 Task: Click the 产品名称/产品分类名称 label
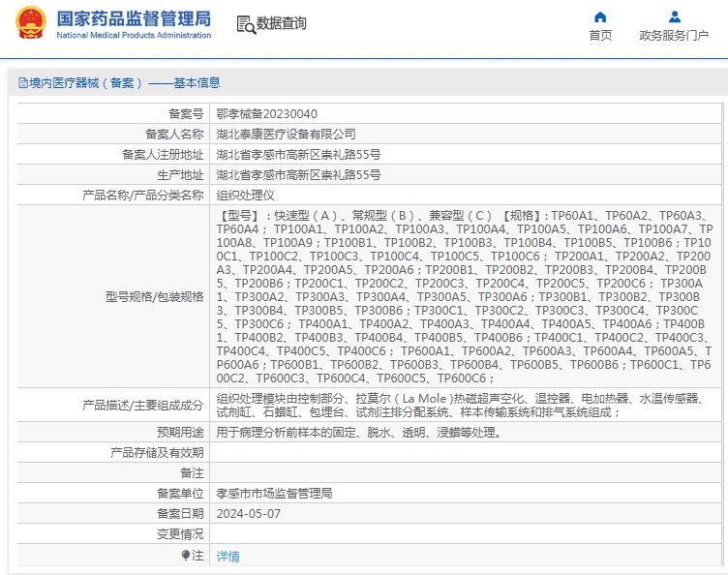143,196
